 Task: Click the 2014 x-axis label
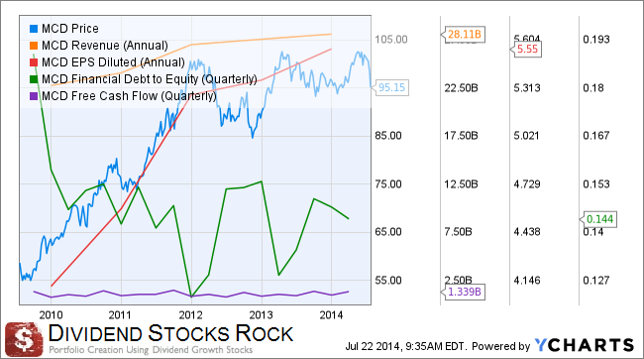[x=331, y=315]
